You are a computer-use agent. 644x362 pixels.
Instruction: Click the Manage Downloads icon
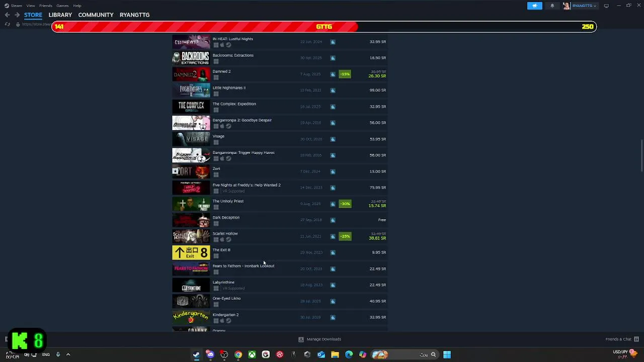pyautogui.click(x=301, y=339)
